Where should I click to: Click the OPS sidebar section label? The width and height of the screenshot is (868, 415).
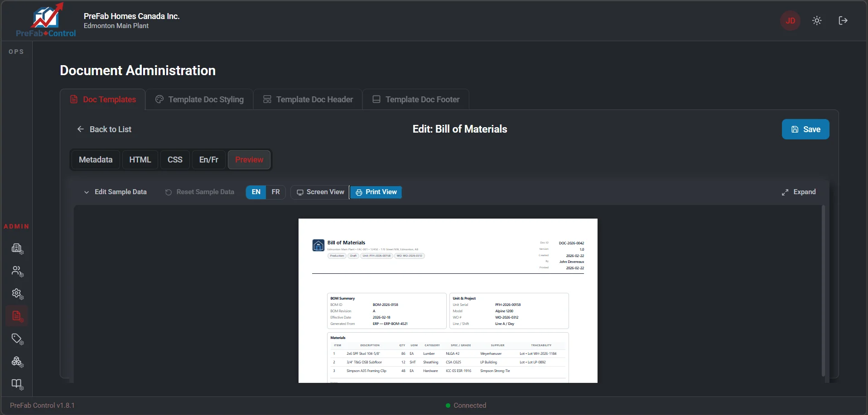(16, 52)
